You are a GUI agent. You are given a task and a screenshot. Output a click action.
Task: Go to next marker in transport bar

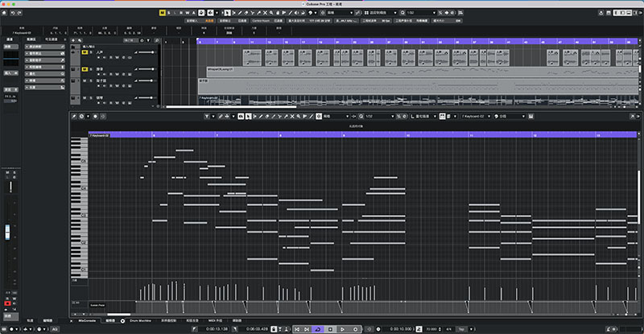tap(307, 329)
